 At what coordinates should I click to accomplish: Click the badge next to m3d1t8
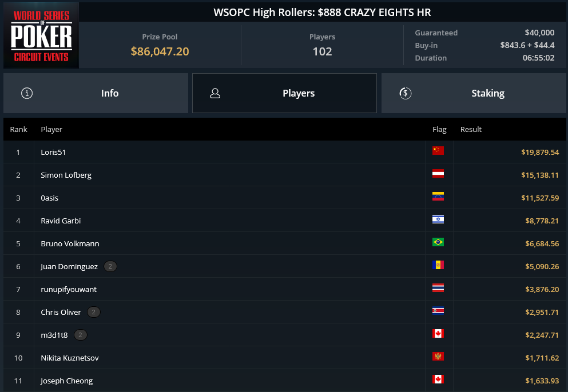pos(81,335)
